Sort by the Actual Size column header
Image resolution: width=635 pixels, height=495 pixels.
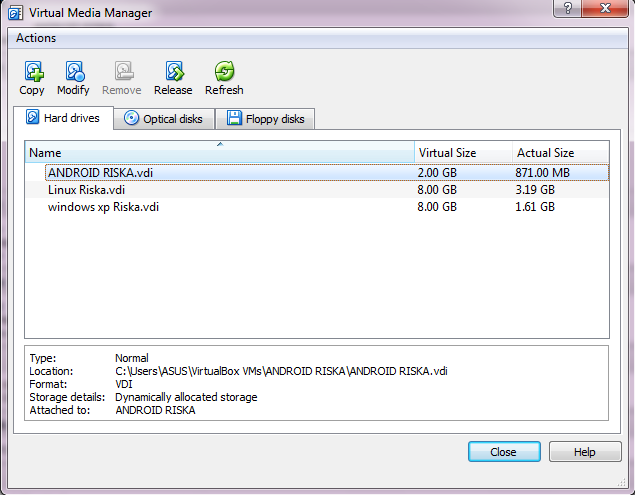(560, 152)
